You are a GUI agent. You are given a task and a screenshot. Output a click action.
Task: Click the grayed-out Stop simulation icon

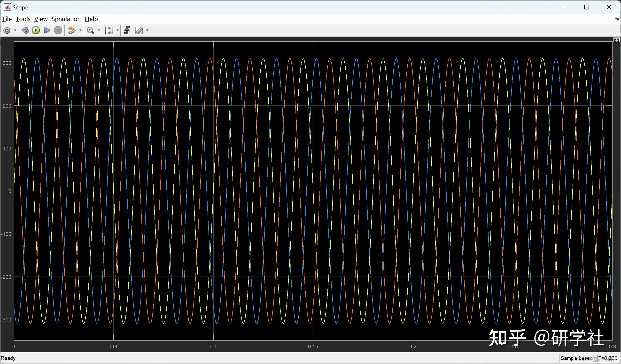click(58, 30)
